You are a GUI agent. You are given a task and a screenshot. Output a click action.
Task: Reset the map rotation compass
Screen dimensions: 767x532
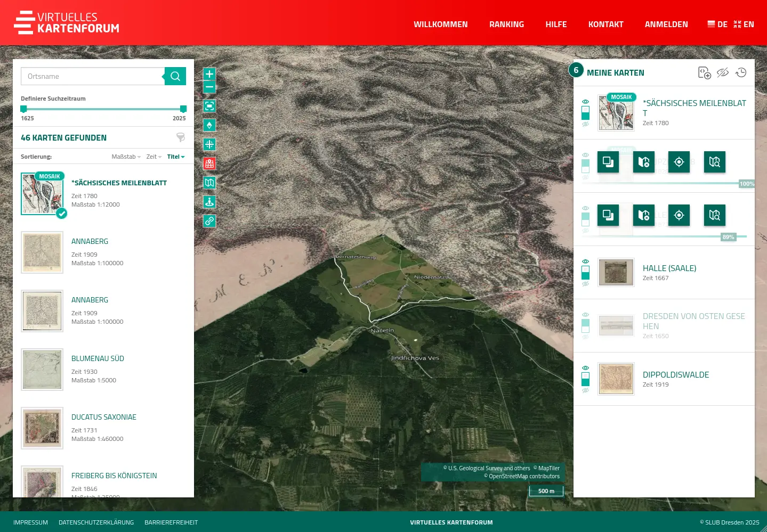209,125
